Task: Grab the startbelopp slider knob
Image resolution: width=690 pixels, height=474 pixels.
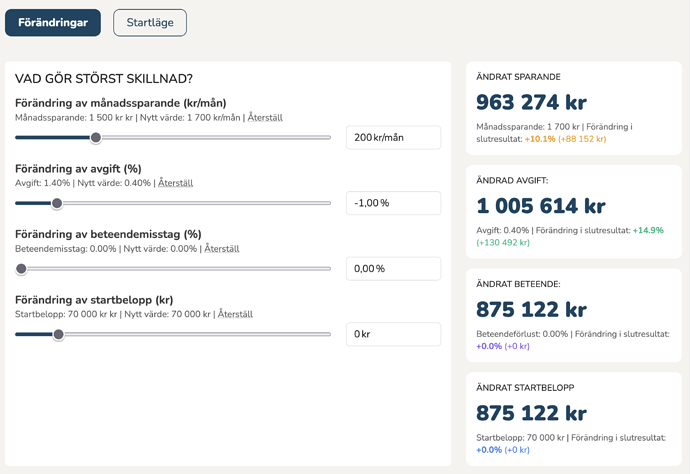Action: pos(58,334)
